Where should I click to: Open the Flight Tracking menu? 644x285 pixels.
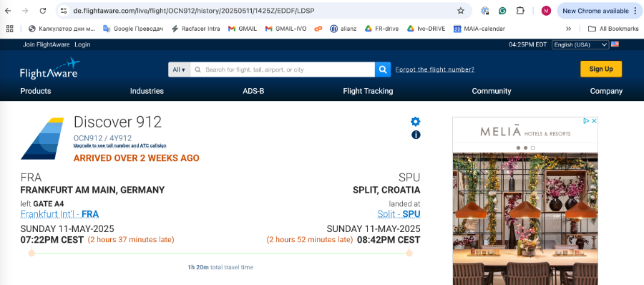pyautogui.click(x=368, y=91)
